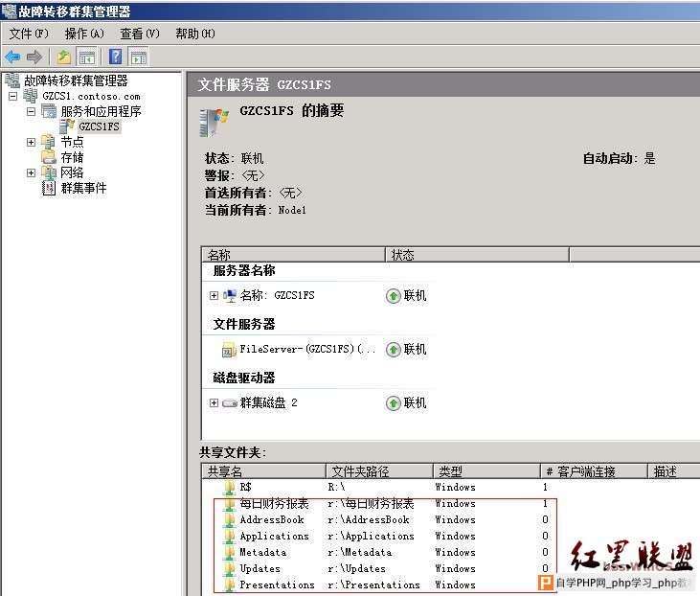700x596 pixels.
Task: Expand the 名称: GZCS1FS resource row
Action: (214, 295)
